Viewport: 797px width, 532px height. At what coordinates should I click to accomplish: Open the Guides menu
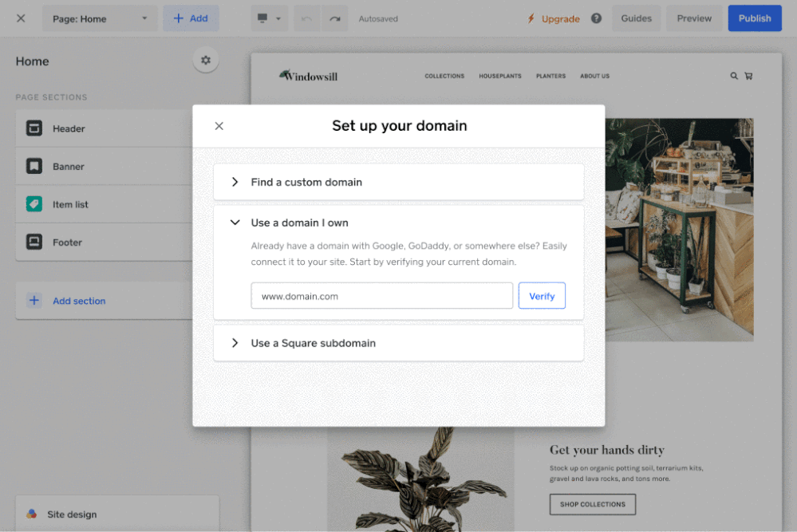click(x=636, y=18)
